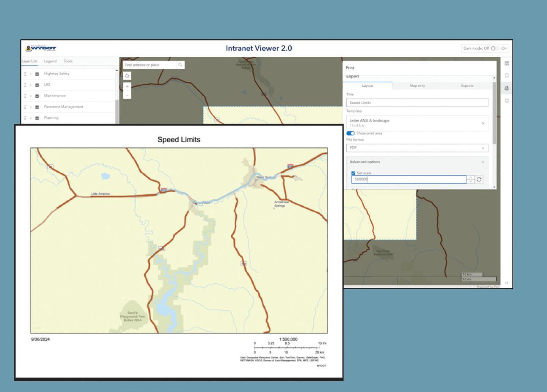
Task: Click the Maintenance layer drag handle
Action: pyautogui.click(x=25, y=96)
